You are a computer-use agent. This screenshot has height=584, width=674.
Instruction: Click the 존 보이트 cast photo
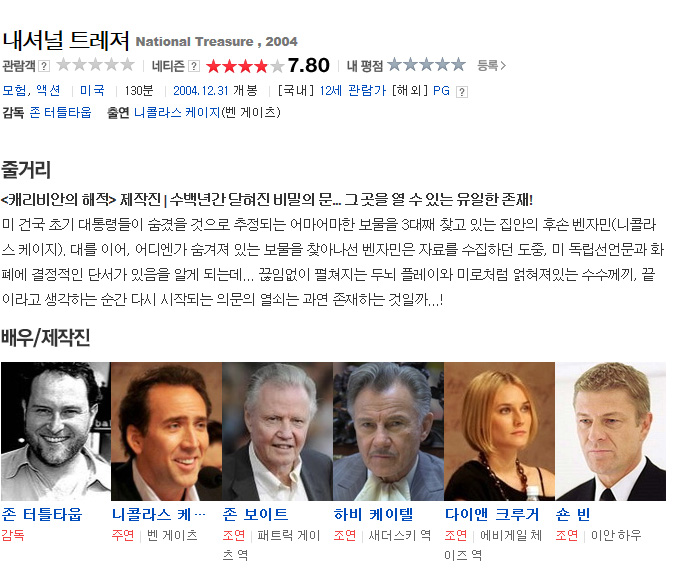click(278, 431)
